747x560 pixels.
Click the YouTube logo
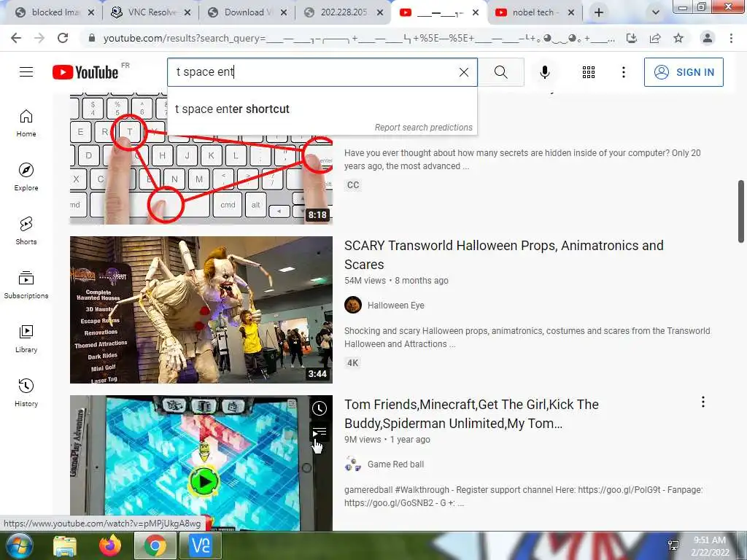tap(86, 72)
